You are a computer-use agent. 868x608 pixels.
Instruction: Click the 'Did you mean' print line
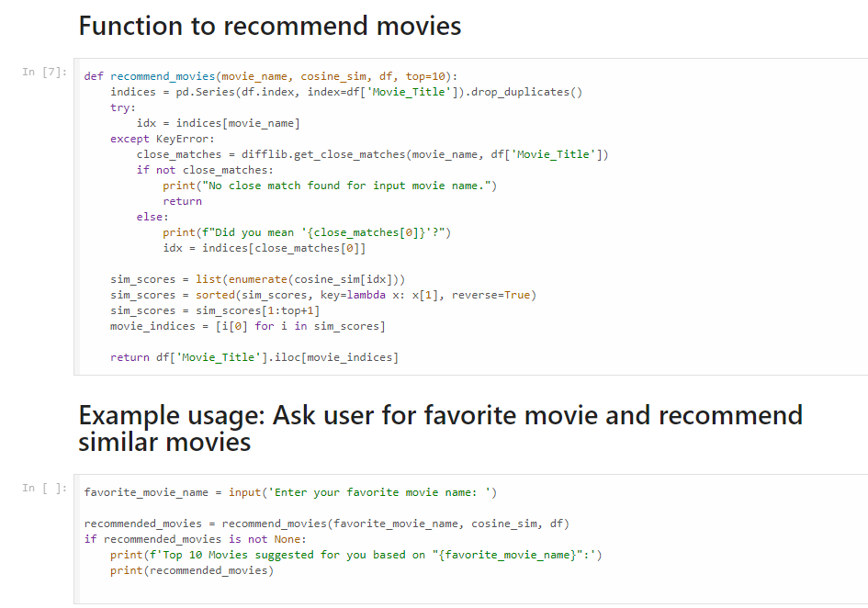[x=307, y=232]
